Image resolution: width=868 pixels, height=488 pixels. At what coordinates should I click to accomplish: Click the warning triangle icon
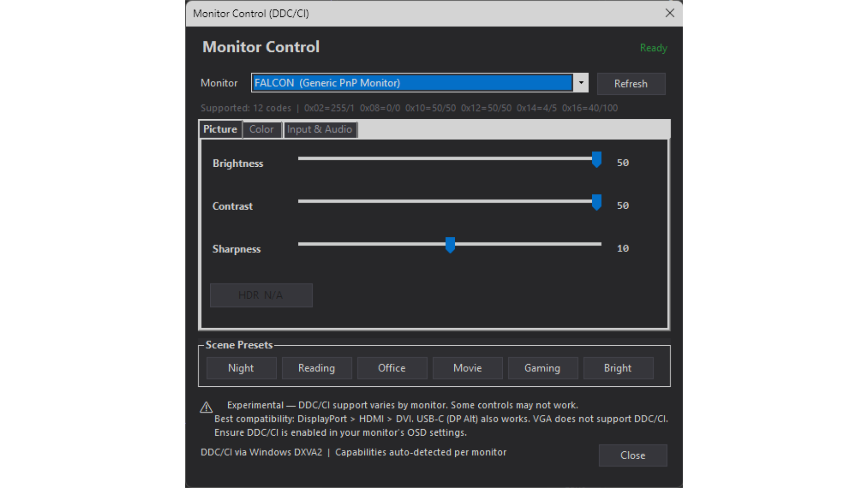[206, 408]
